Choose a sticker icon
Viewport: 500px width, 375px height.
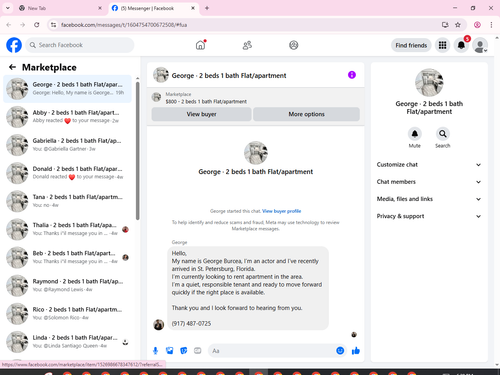(184, 351)
